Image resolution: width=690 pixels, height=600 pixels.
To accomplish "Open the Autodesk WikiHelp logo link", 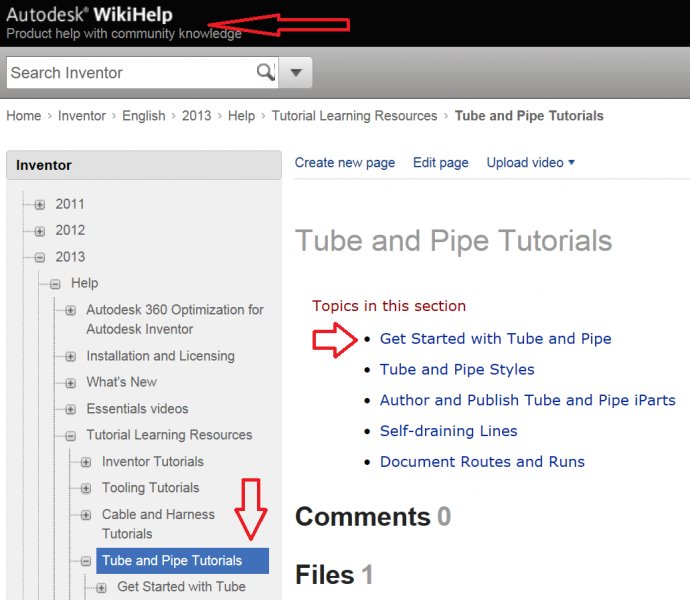I will pos(89,15).
